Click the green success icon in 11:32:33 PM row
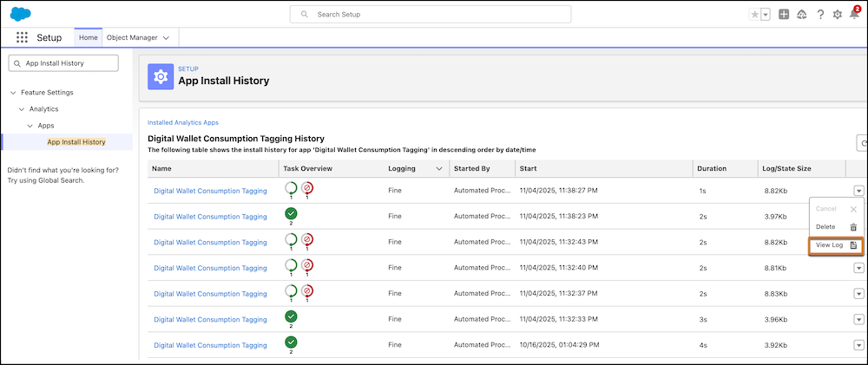868x365 pixels. (x=291, y=316)
